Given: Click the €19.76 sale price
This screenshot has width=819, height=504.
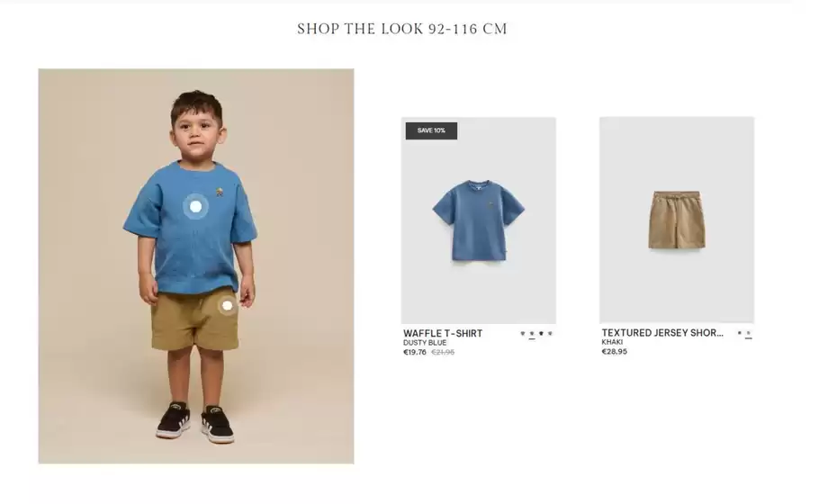Looking at the screenshot, I should click(415, 352).
